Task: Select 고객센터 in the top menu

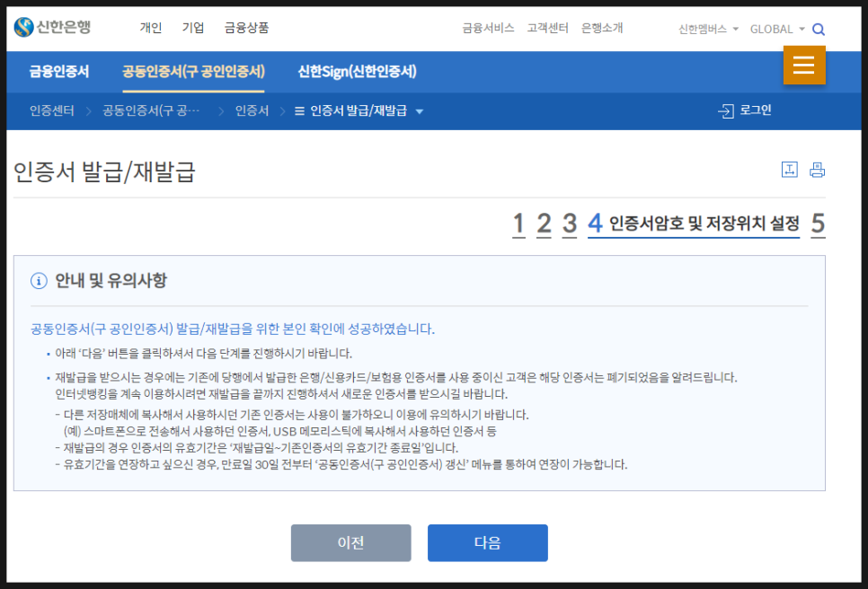Action: [549, 28]
